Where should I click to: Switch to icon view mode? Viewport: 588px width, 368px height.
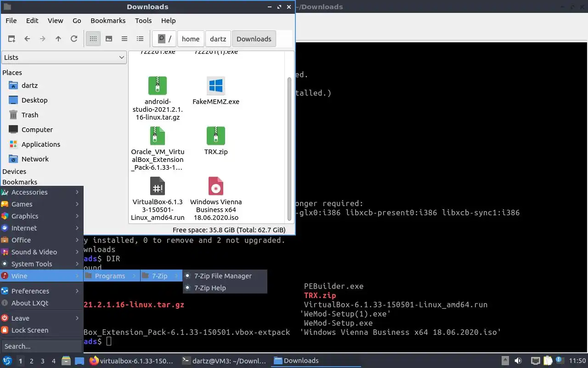click(93, 39)
